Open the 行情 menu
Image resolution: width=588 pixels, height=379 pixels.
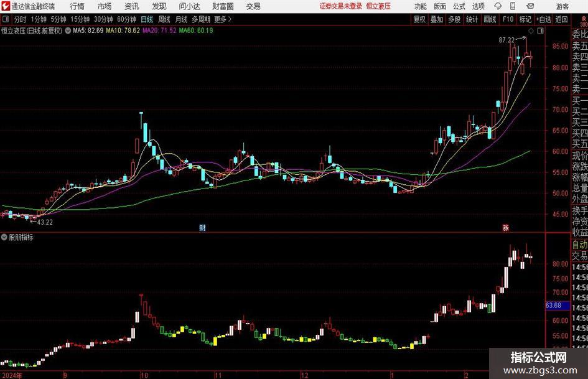[x=77, y=6]
